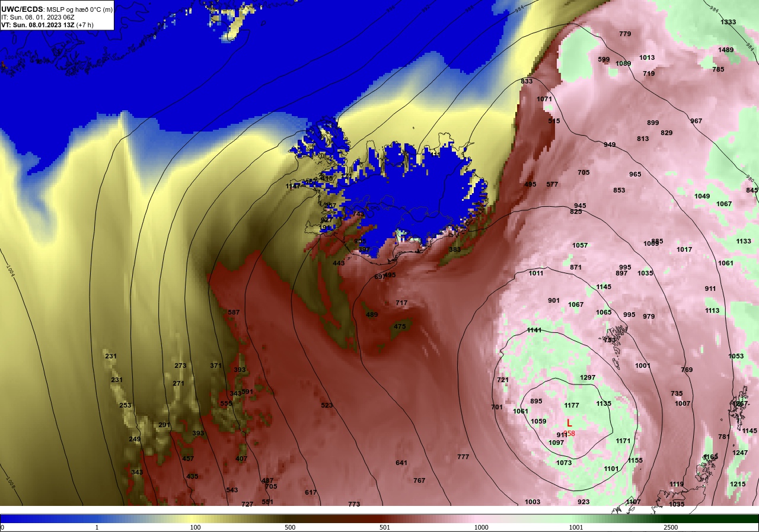Click the height value 871

pos(576,267)
